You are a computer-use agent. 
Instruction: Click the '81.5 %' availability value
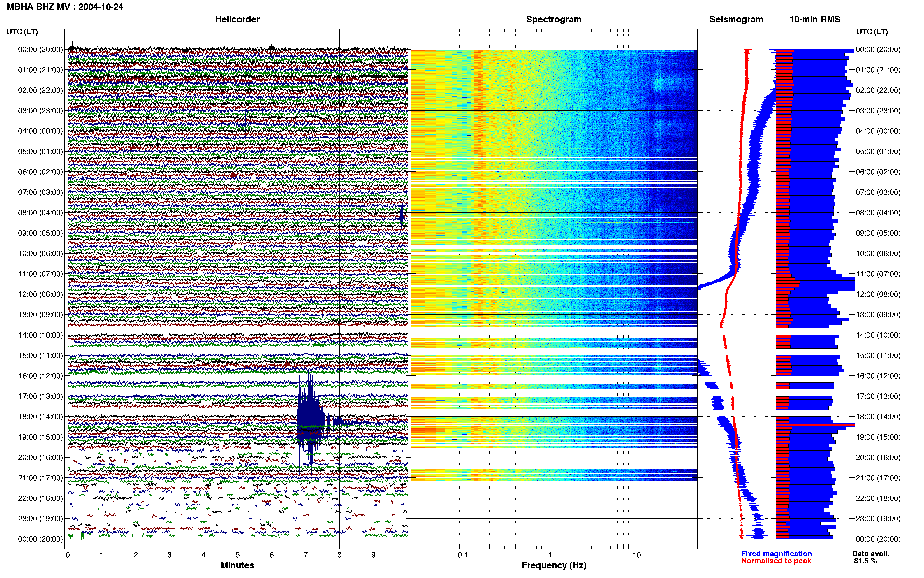click(x=865, y=561)
